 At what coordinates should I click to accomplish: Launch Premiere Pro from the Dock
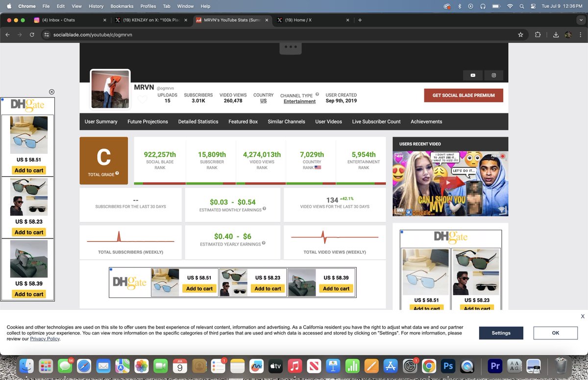coord(495,365)
